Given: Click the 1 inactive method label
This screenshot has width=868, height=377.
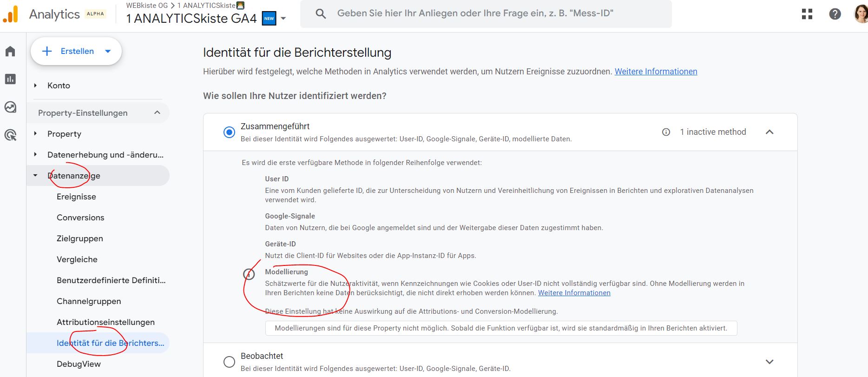Looking at the screenshot, I should tap(713, 132).
